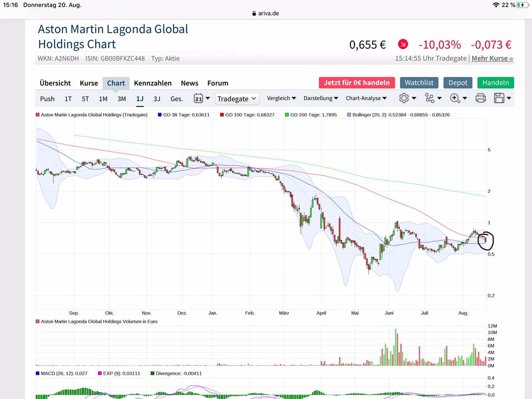Screen dimensions: 532x399
Task: Click the absolute change '-0,073 €'
Action: (x=491, y=44)
